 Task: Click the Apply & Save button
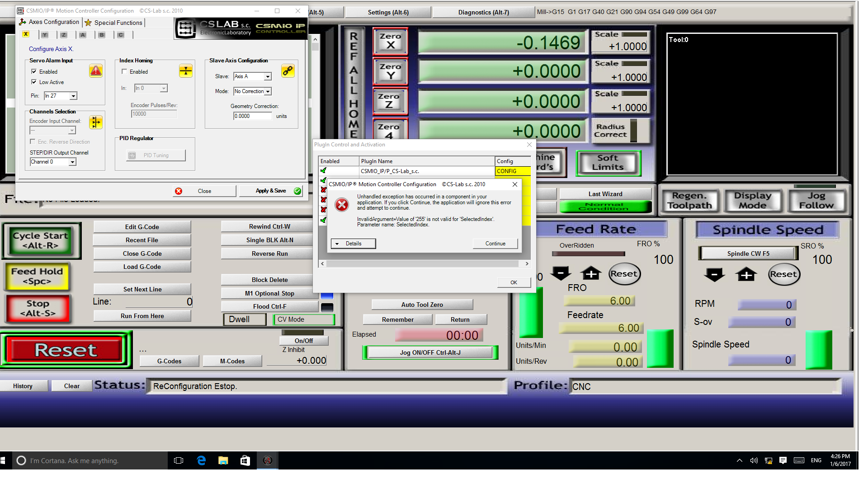point(271,191)
